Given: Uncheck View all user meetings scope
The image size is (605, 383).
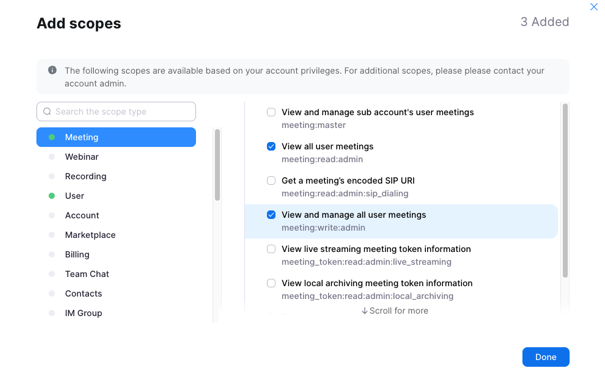Looking at the screenshot, I should tap(271, 147).
